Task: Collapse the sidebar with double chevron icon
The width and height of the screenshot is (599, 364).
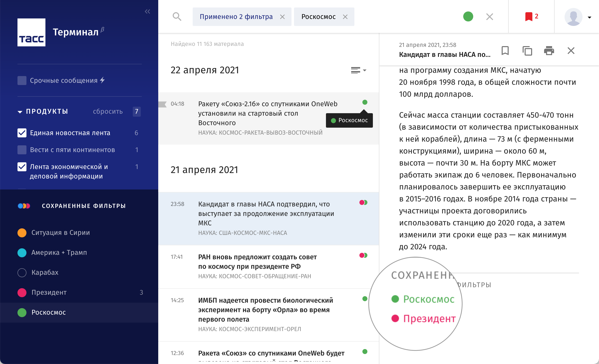Action: tap(148, 11)
